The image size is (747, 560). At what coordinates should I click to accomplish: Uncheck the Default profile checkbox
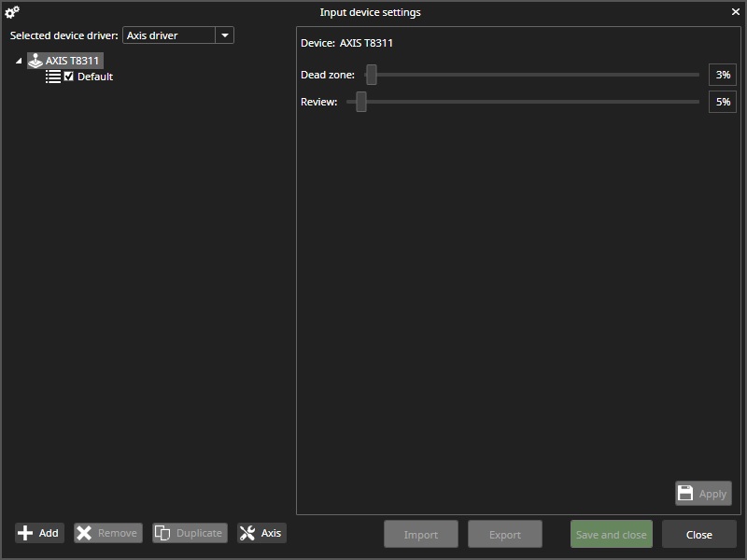tap(69, 77)
